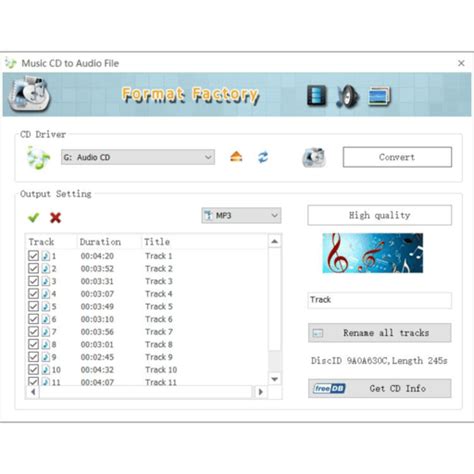Click the Convert button
474x474 pixels.
click(397, 157)
